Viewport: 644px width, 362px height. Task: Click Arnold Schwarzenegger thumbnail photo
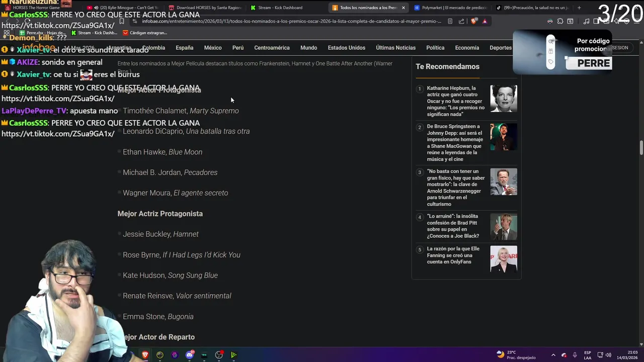click(504, 182)
